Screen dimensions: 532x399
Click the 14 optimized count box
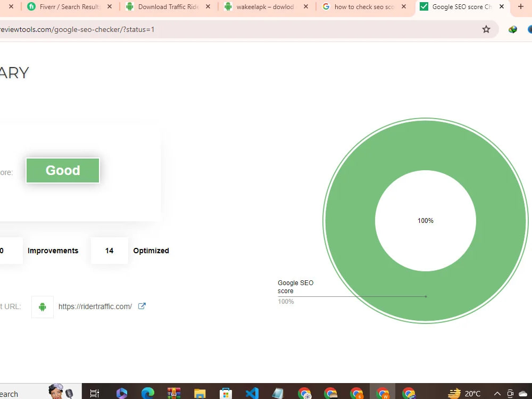pos(109,251)
